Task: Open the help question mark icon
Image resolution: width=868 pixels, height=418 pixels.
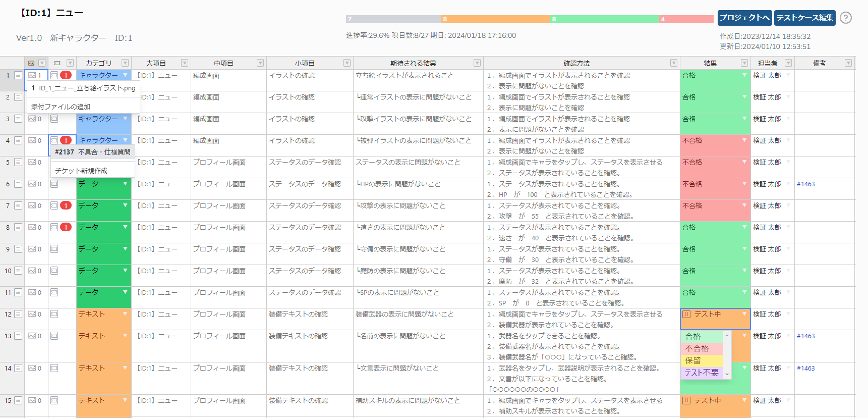Action: (846, 18)
